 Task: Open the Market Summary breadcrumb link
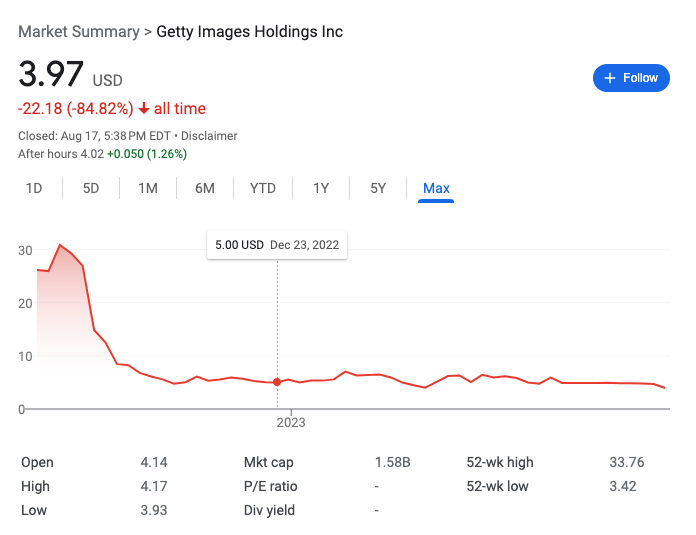79,32
